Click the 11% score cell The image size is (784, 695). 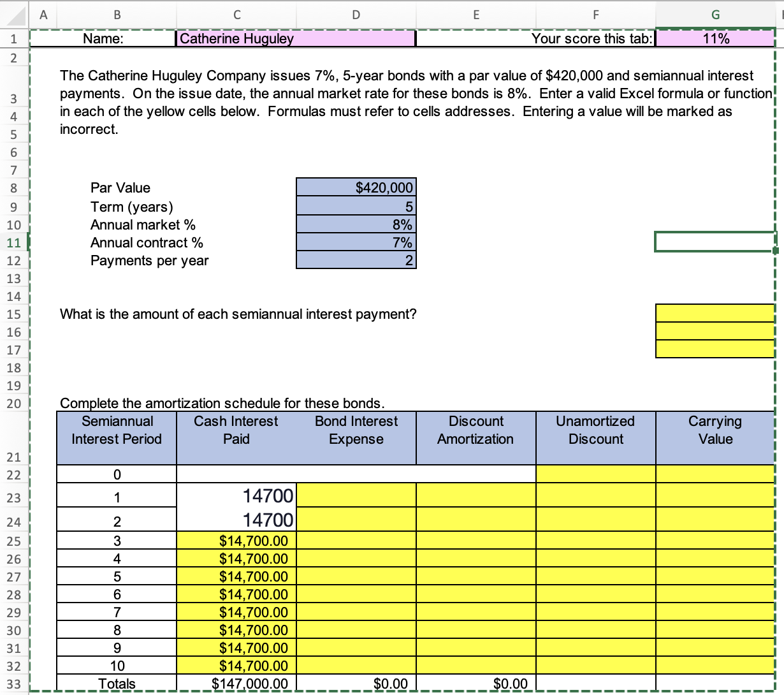(x=715, y=39)
